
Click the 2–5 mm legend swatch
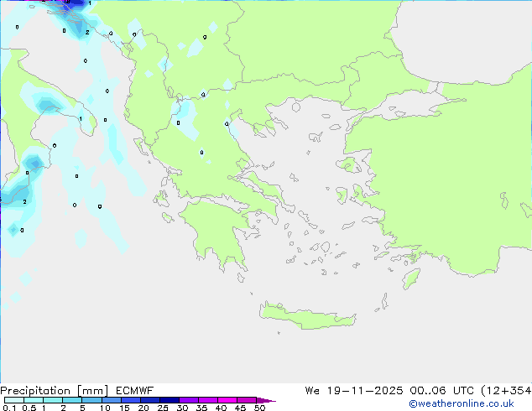(72, 400)
